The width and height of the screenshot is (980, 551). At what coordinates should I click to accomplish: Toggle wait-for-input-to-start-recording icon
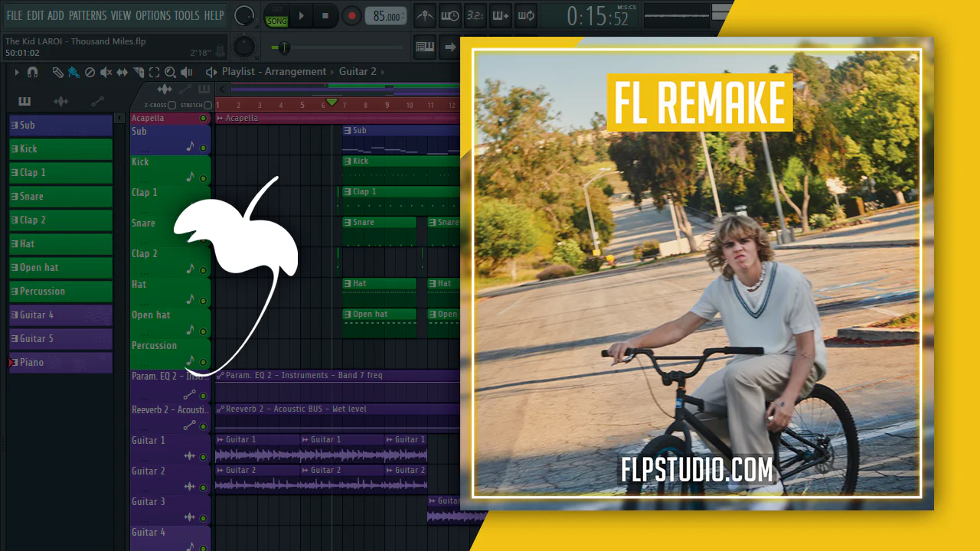click(x=450, y=15)
